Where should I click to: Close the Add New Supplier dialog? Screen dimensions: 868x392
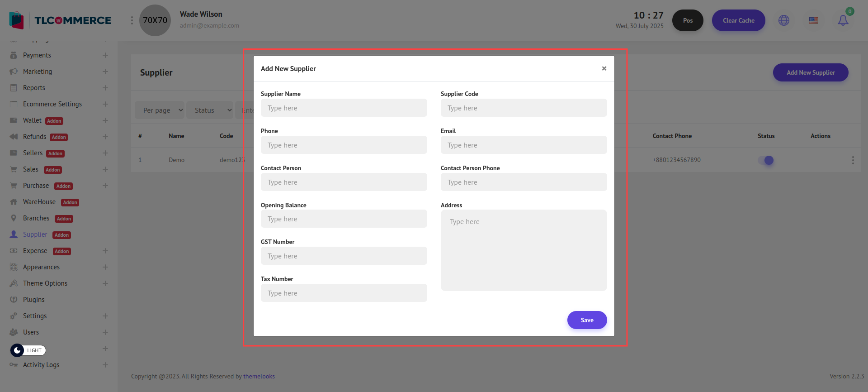click(x=604, y=68)
